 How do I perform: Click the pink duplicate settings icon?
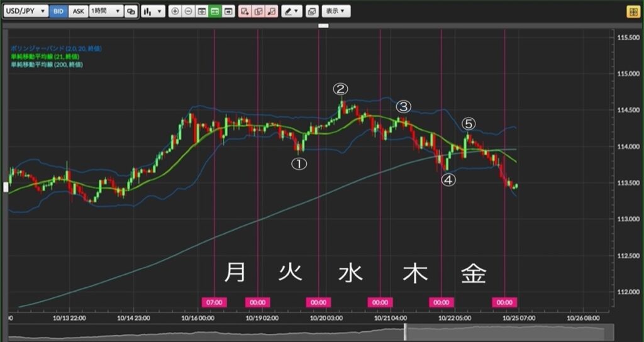[x=258, y=11]
